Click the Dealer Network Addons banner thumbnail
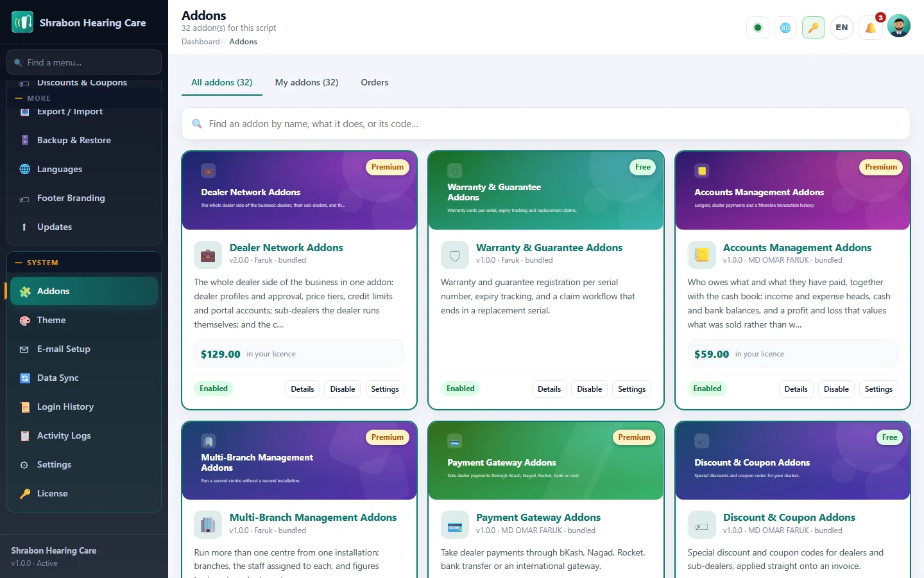This screenshot has height=578, width=924. click(300, 191)
